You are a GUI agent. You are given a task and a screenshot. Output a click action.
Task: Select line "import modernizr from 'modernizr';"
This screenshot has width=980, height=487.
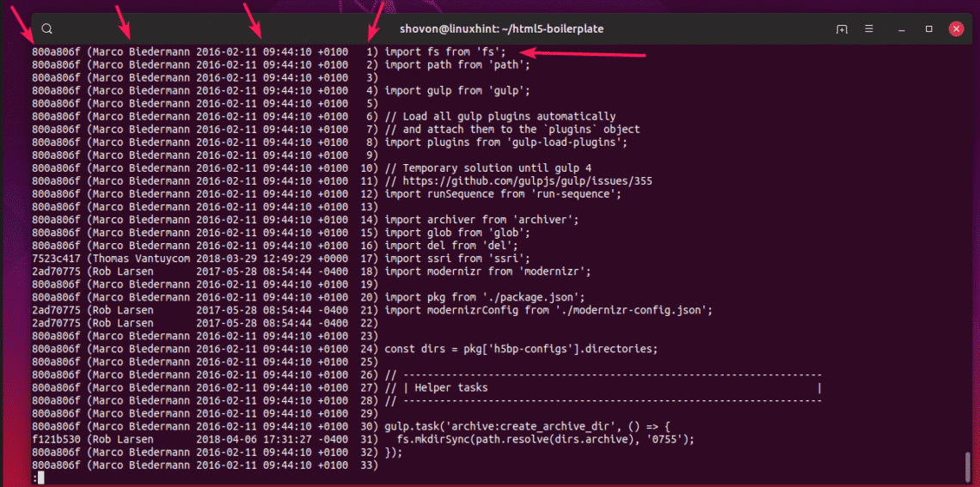point(487,271)
